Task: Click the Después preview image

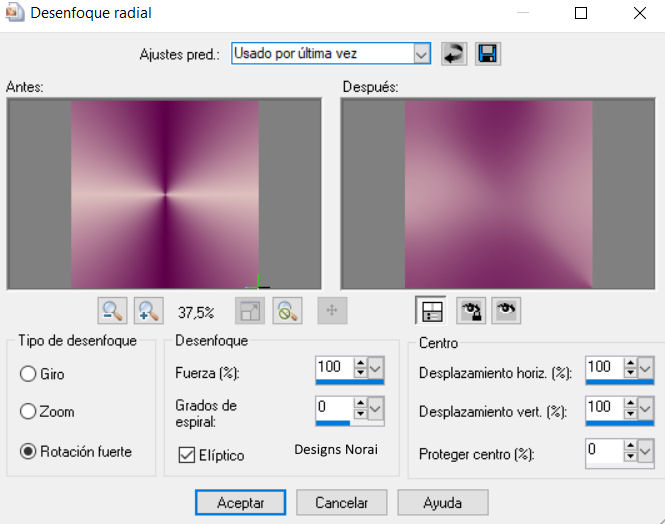Action: click(x=498, y=195)
